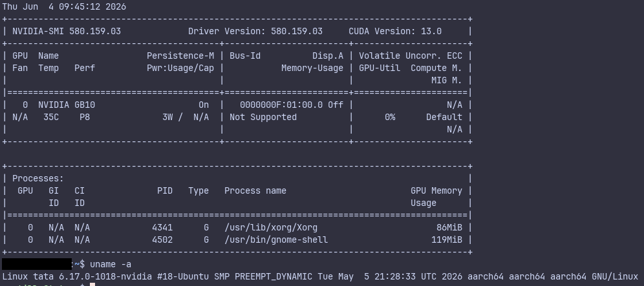The width and height of the screenshot is (644, 286).
Task: Click the PID 4341
Action: pos(162,228)
